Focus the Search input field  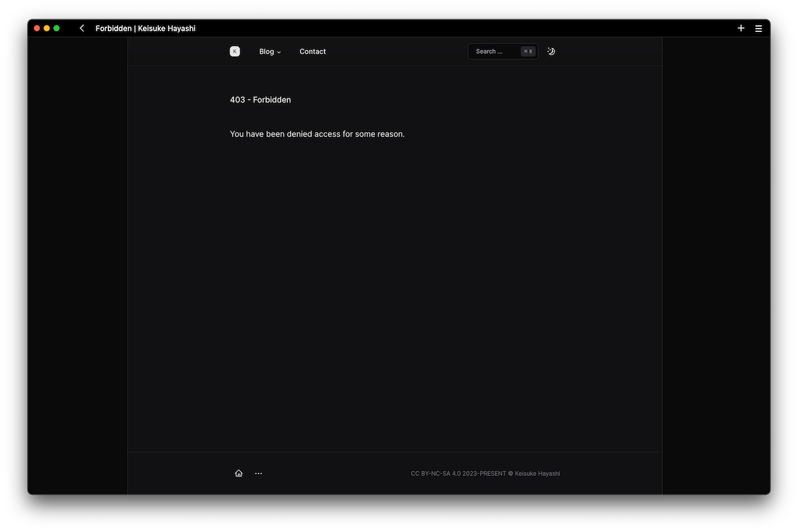pyautogui.click(x=494, y=51)
